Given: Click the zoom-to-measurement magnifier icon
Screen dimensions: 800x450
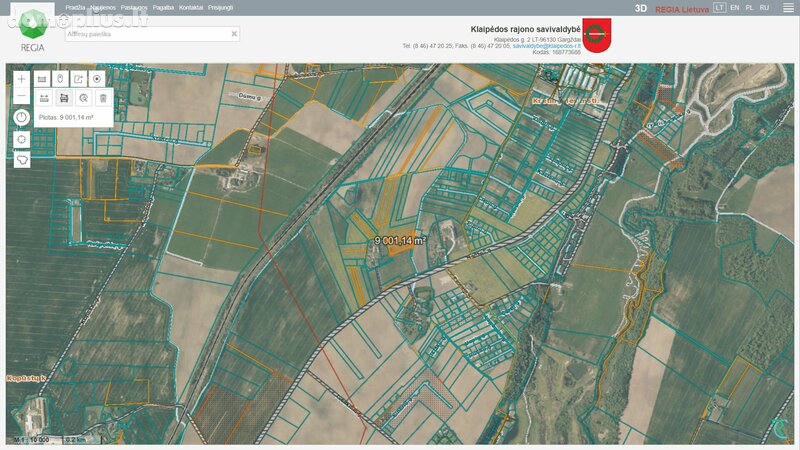Looking at the screenshot, I should point(84,98).
